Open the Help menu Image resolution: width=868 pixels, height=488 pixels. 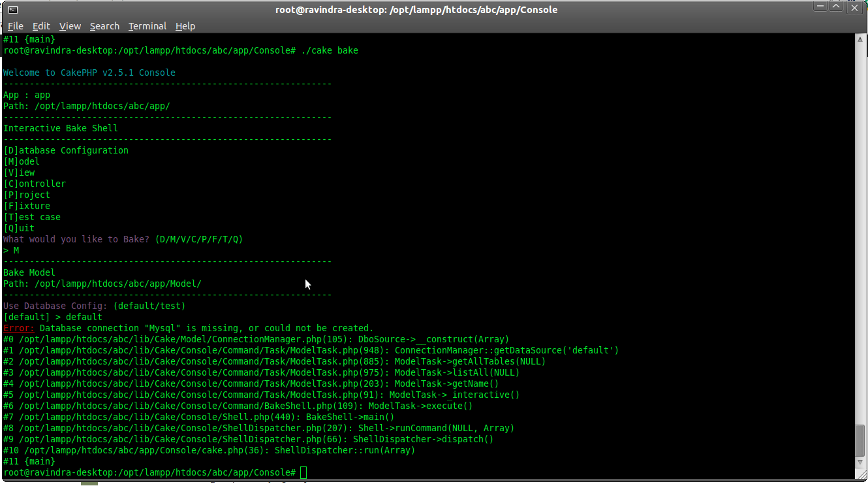[x=185, y=26]
